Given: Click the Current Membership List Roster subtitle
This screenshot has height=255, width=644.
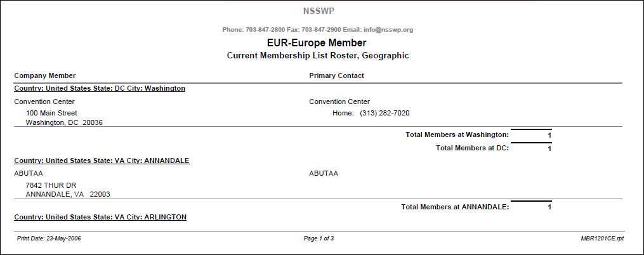Looking at the screenshot, I should click(318, 56).
